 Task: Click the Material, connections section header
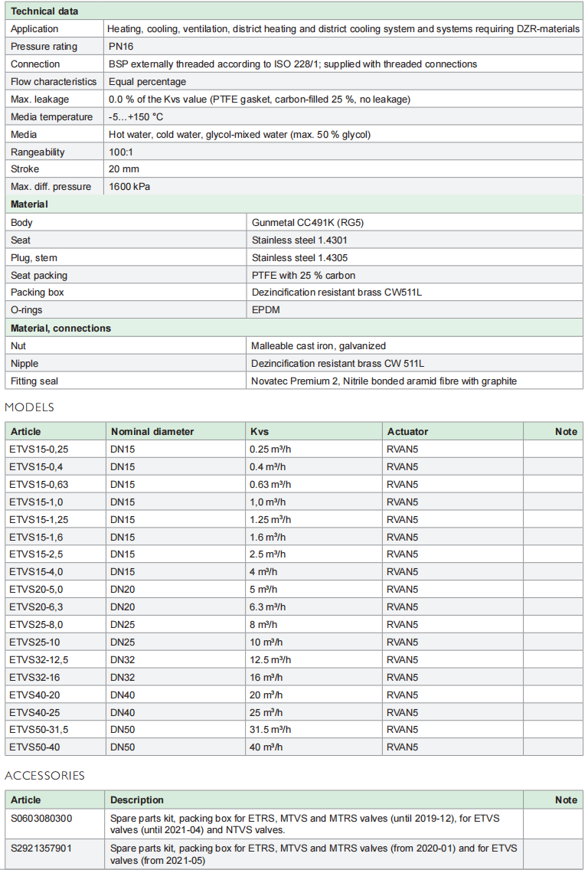(60, 328)
